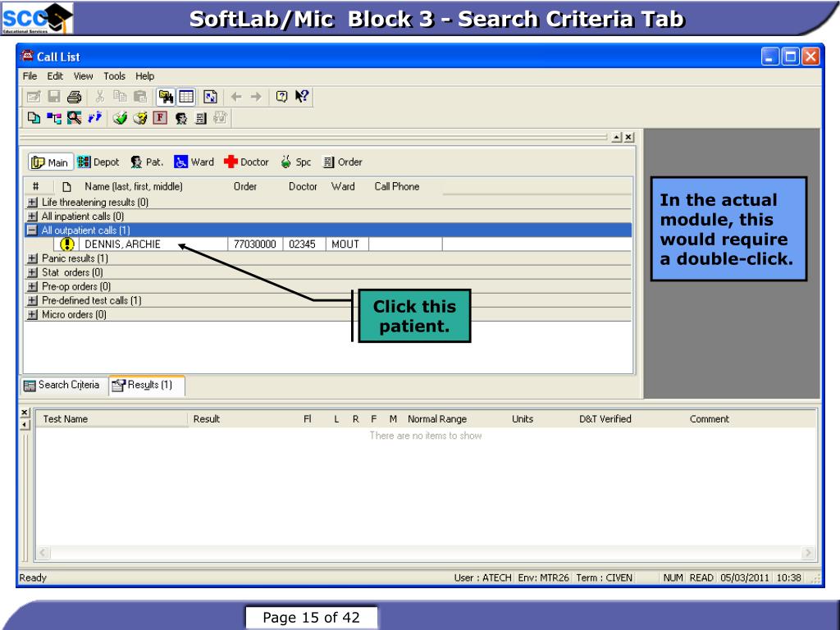Click the yellow question mark icon beside the checkmark
This screenshot has height=630, width=840.
(x=139, y=118)
